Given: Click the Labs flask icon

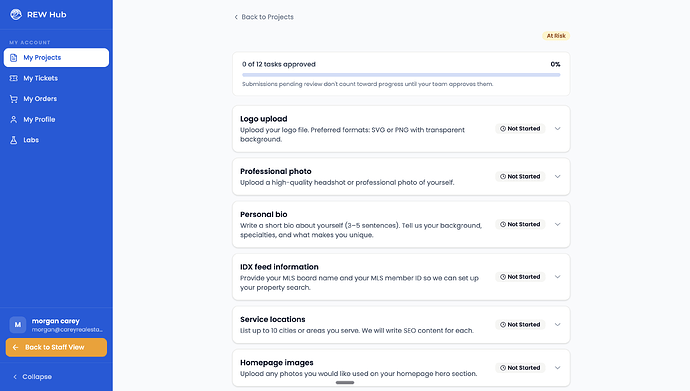Looking at the screenshot, I should coord(14,140).
